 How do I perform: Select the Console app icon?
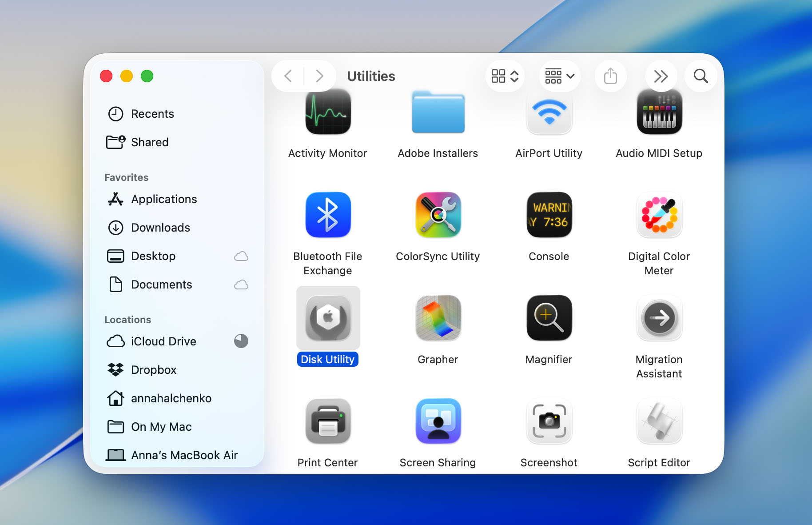[x=549, y=215]
